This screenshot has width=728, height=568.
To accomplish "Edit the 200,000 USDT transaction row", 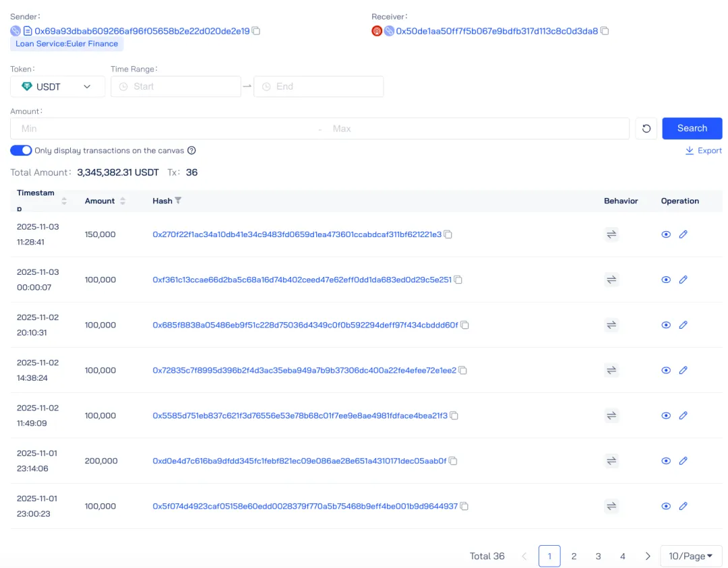I will (683, 461).
